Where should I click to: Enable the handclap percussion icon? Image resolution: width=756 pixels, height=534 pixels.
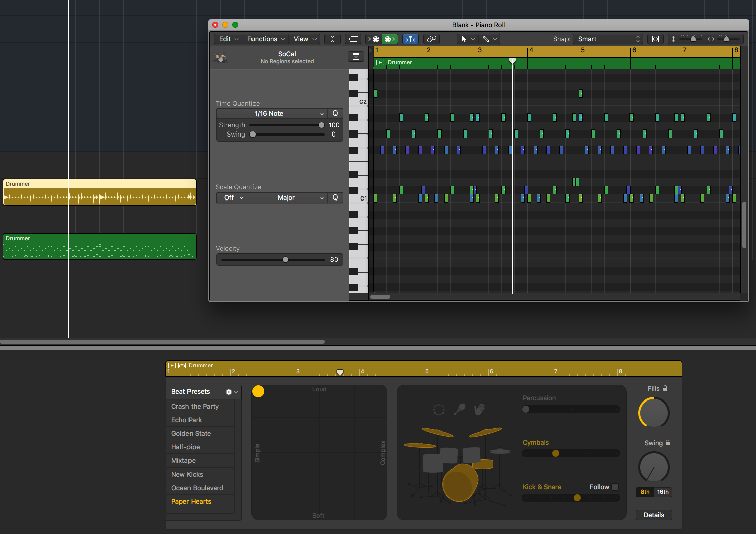(x=479, y=409)
